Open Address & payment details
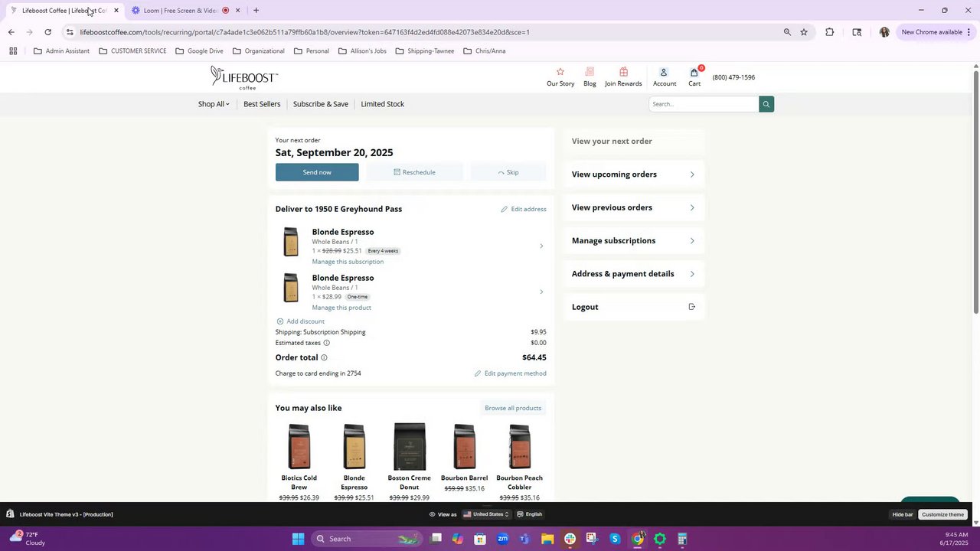980x551 pixels. coord(633,274)
